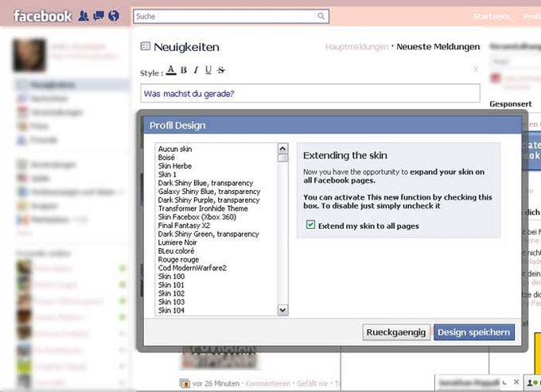
Task: Select 'Dark Shiny Blue, transparency' skin
Action: 205,183
